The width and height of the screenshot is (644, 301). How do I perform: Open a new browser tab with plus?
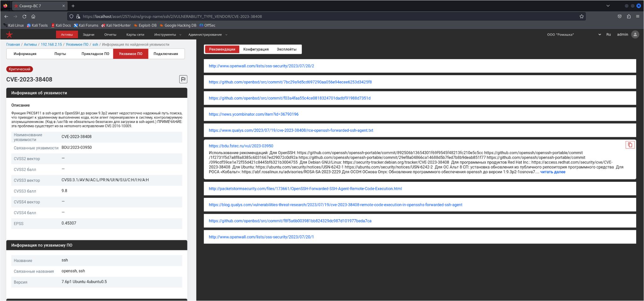coord(73,6)
